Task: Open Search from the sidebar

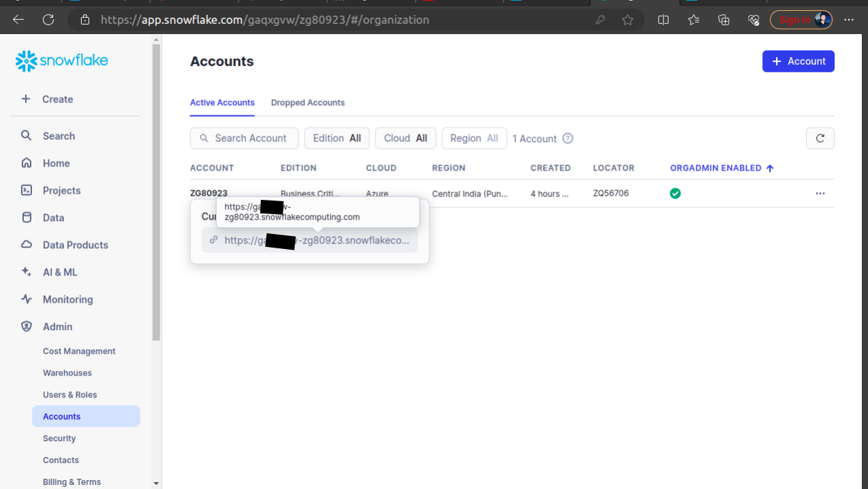Action: point(60,135)
